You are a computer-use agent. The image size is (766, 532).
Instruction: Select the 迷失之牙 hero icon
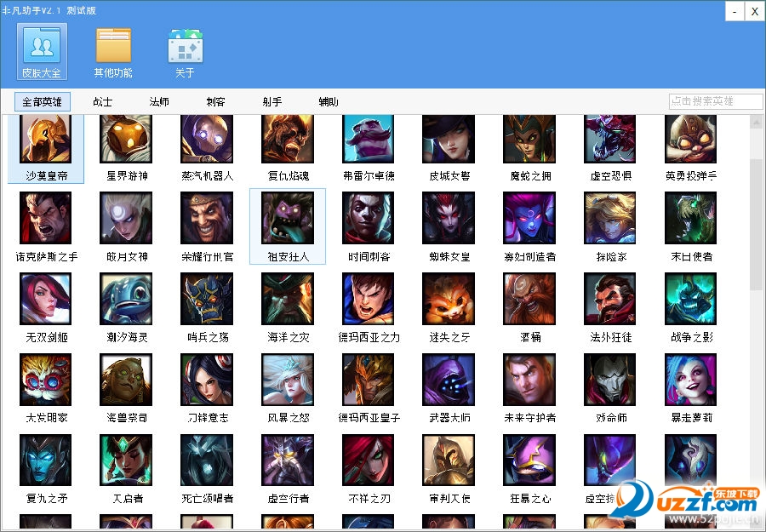tap(449, 299)
